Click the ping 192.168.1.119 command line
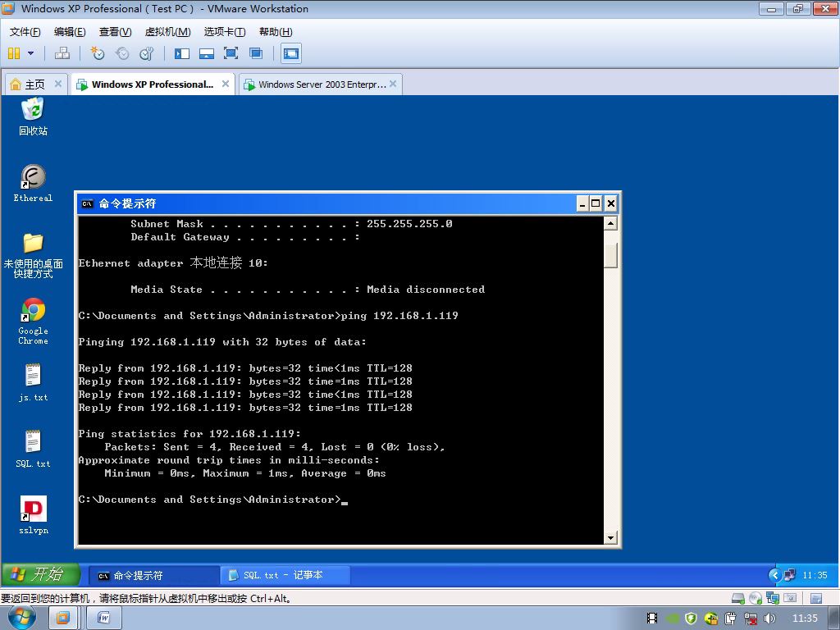Viewport: 840px width, 630px height. coord(268,316)
